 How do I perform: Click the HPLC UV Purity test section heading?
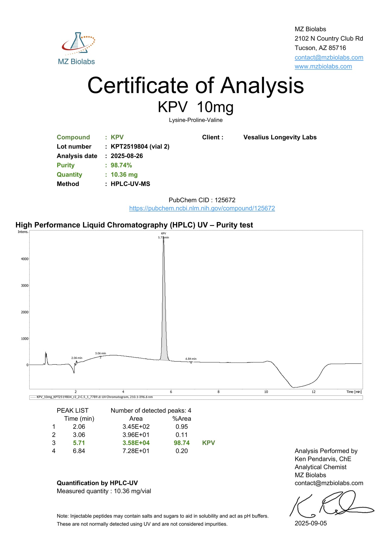click(x=134, y=225)
